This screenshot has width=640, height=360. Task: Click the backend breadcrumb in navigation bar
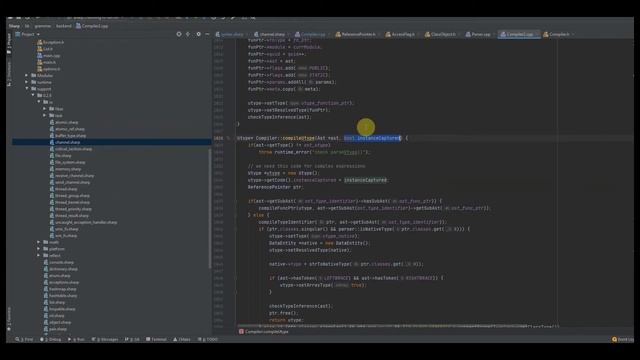click(64, 26)
